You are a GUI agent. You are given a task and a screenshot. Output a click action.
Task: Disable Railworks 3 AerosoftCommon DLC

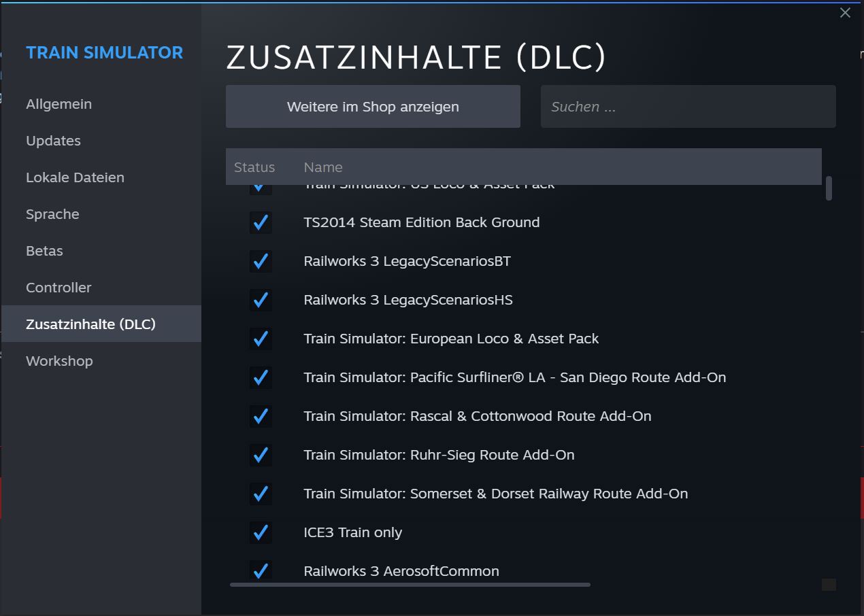tap(261, 570)
